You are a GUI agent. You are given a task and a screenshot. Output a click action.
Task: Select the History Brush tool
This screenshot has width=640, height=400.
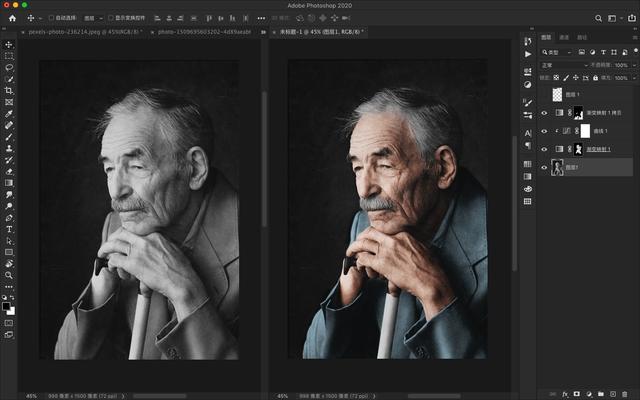pyautogui.click(x=9, y=160)
